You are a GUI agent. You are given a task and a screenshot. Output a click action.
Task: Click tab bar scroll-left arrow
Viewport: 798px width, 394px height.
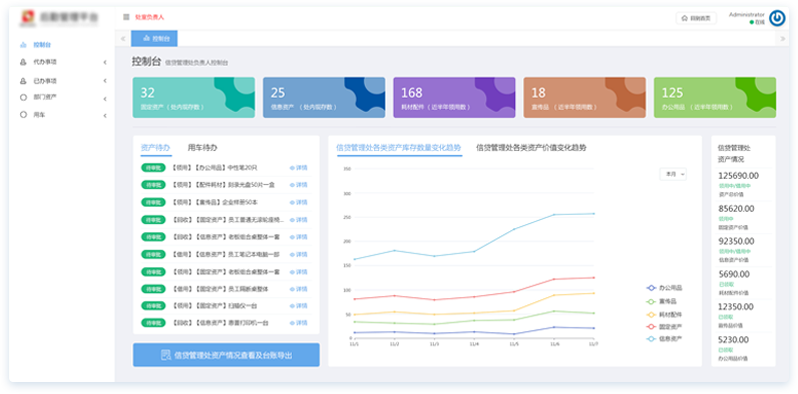[123, 39]
